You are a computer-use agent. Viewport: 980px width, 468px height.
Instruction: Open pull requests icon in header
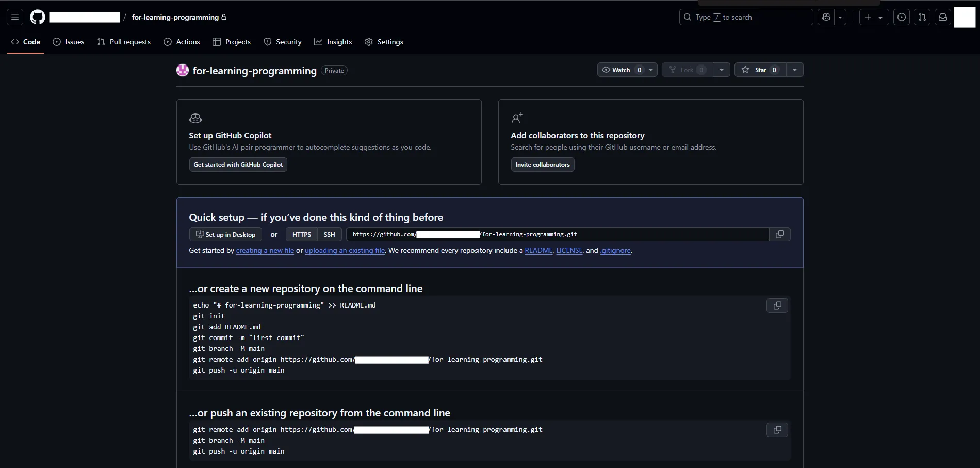[922, 17]
